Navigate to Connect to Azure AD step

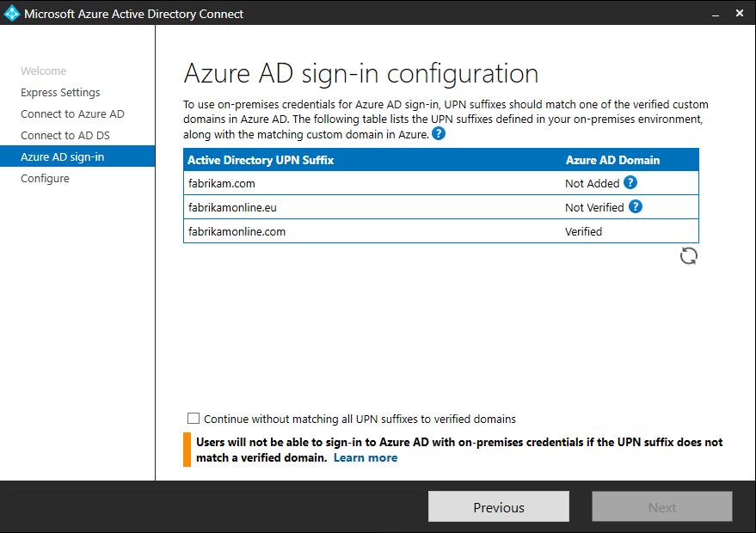pos(72,114)
